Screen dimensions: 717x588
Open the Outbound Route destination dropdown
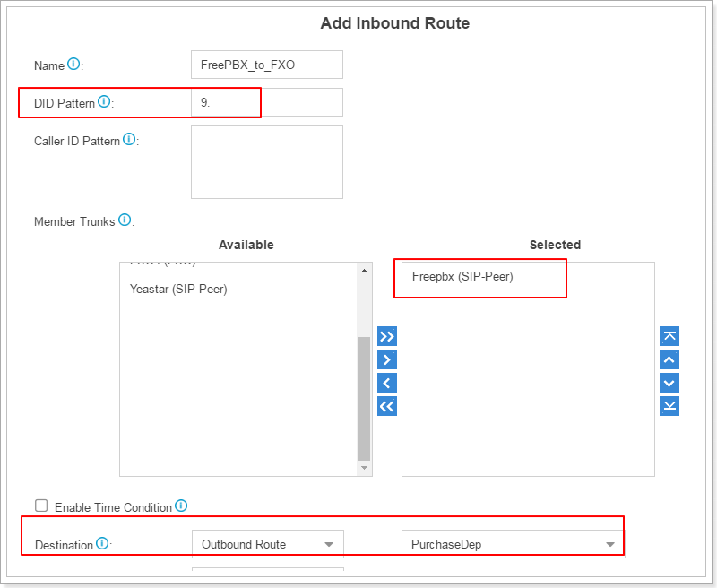[267, 544]
